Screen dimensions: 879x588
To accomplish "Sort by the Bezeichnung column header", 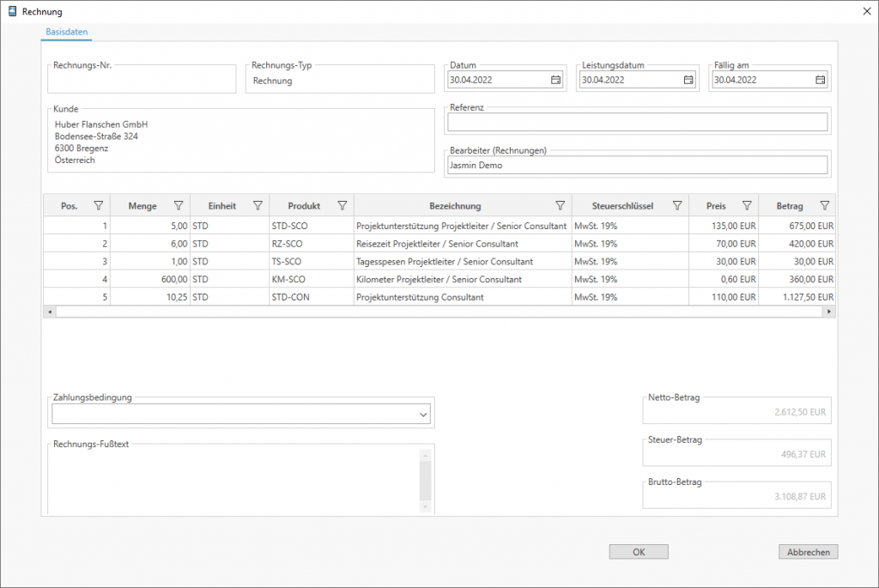I will coord(455,206).
